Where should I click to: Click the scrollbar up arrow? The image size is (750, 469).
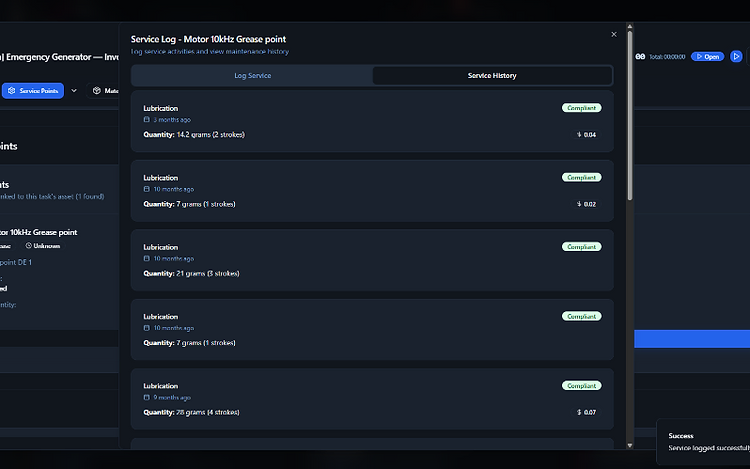(x=630, y=26)
